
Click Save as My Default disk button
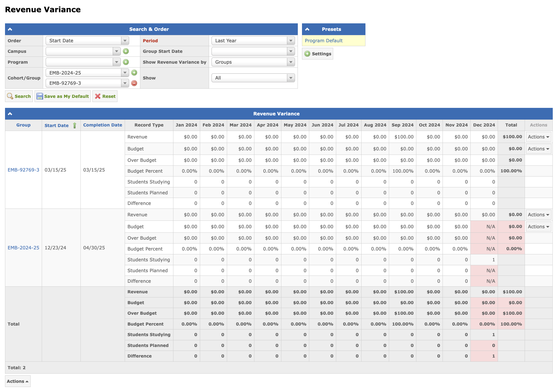pyautogui.click(x=63, y=96)
